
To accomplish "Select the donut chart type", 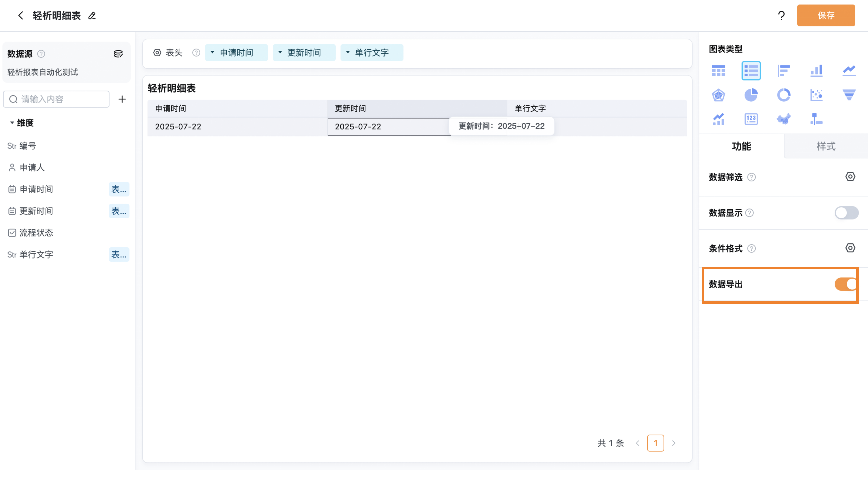I will click(784, 95).
